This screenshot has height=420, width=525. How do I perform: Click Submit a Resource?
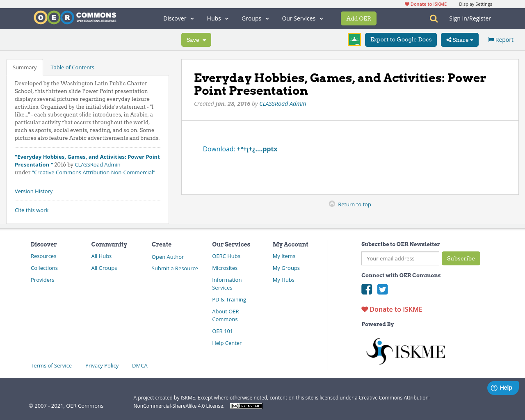tap(175, 268)
